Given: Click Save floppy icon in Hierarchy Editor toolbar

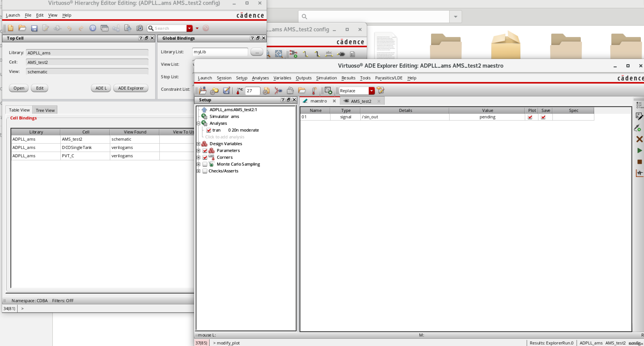Looking at the screenshot, I should (34, 28).
